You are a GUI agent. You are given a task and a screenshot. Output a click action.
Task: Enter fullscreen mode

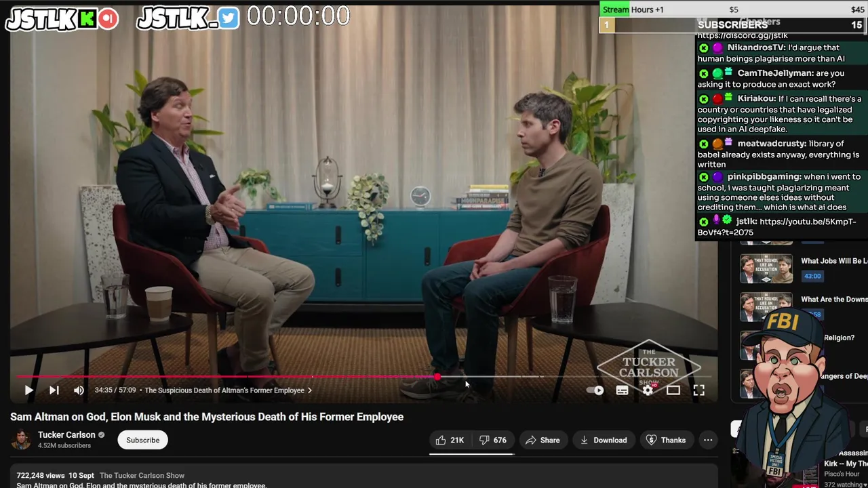point(698,390)
